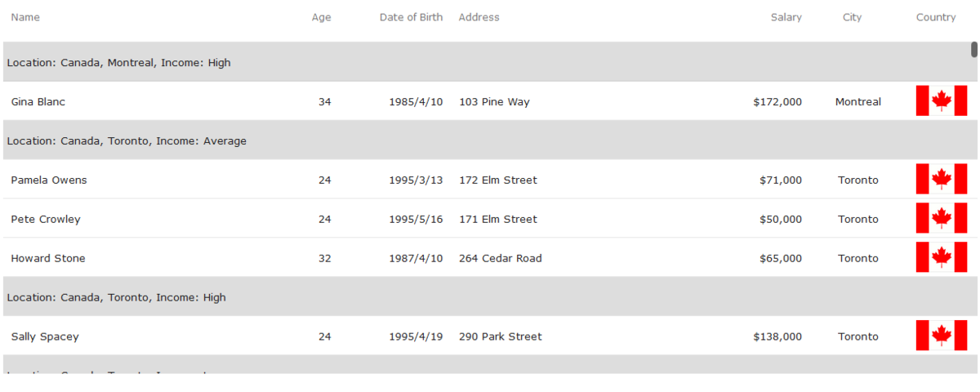Sort by the Date of Birth header

pos(411,17)
